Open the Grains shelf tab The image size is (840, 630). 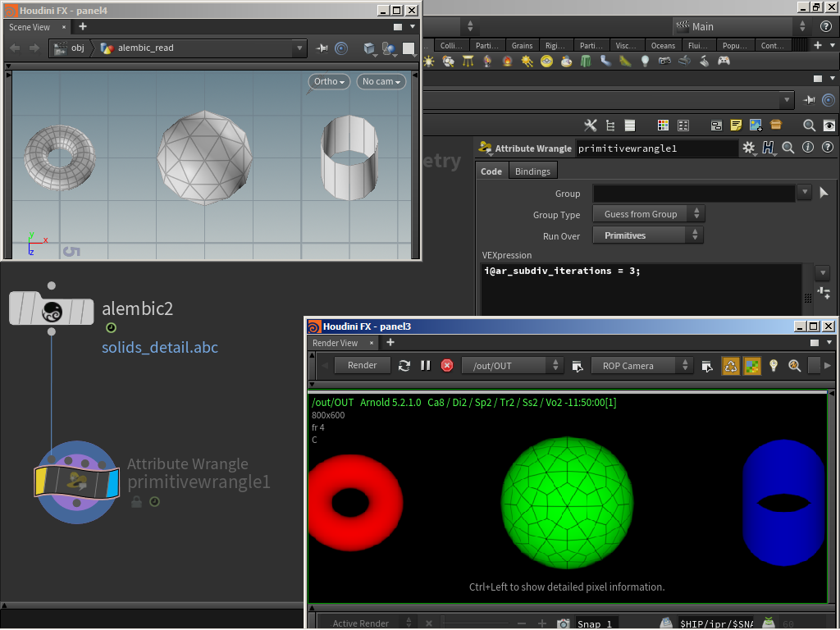[522, 46]
